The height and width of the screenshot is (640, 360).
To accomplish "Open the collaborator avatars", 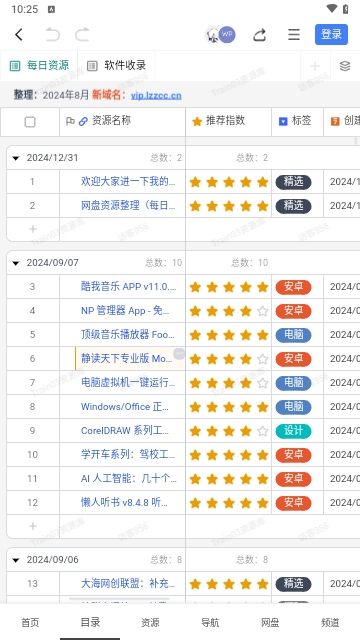I will pyautogui.click(x=221, y=35).
